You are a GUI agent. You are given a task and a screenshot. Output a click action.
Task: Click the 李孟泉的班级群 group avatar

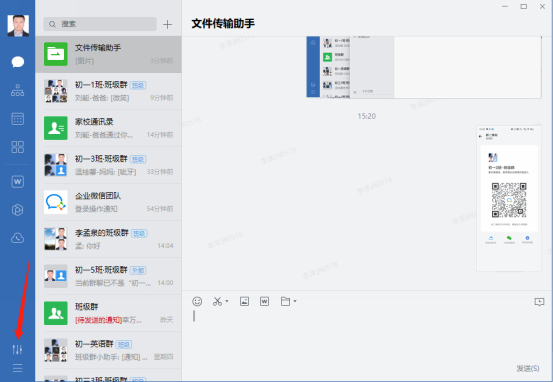(56, 239)
